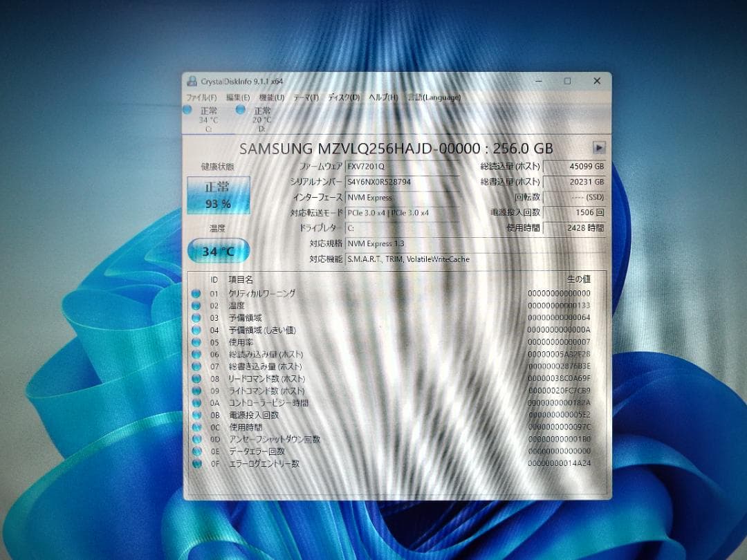Click the health status 正常 93% indicator
This screenshot has width=747, height=560.
218,194
